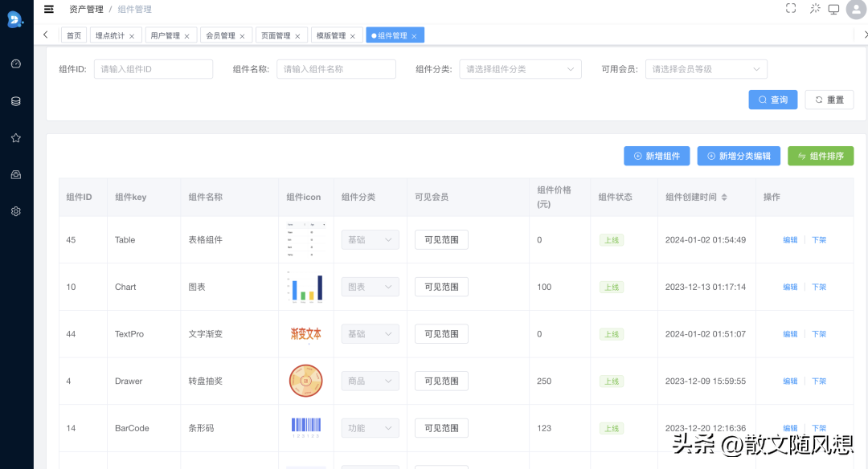Edit the Table component via 编辑
Viewport: 868px width, 469px height.
(790, 239)
